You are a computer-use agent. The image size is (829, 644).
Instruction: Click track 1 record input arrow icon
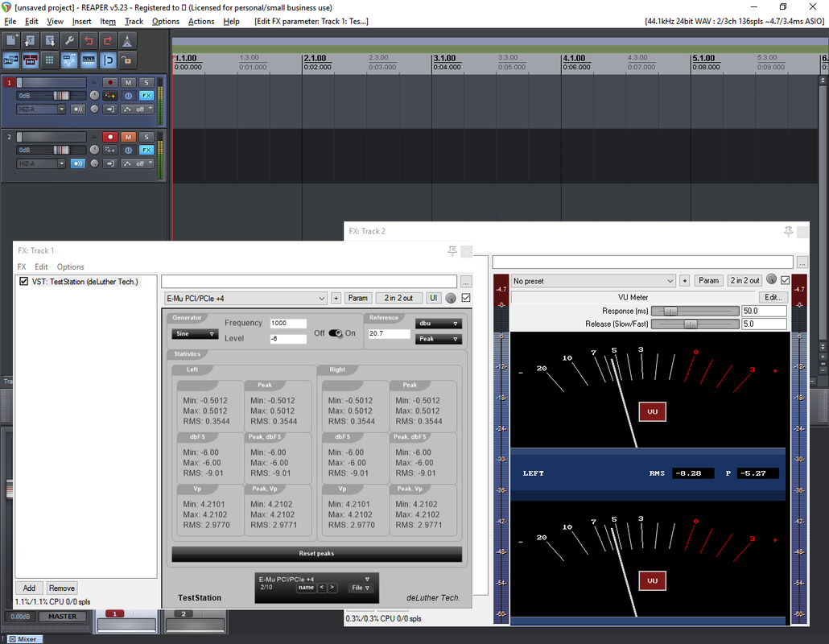(x=110, y=109)
